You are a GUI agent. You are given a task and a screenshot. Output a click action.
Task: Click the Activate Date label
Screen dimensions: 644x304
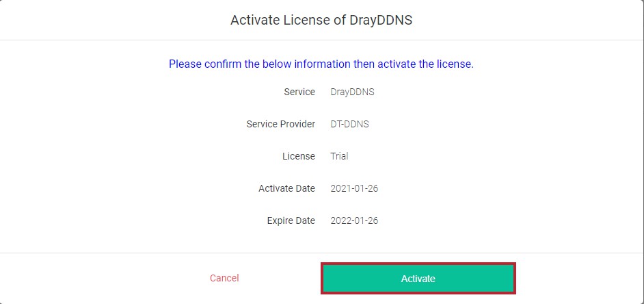(x=287, y=188)
